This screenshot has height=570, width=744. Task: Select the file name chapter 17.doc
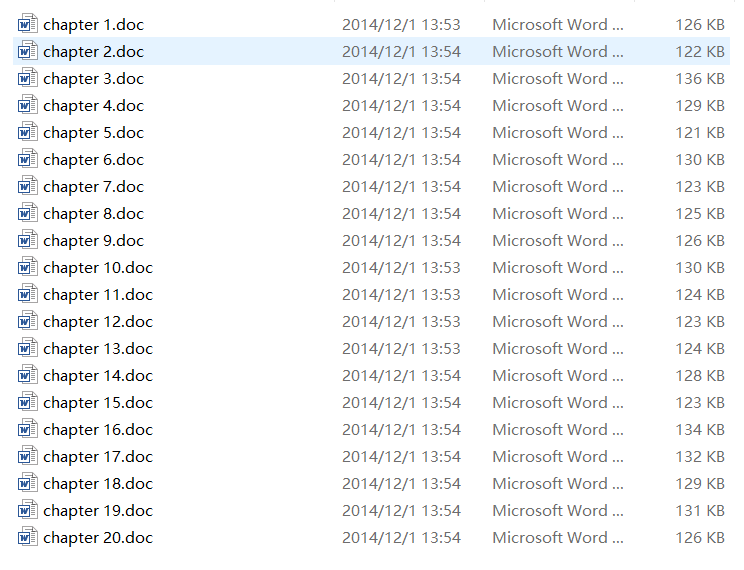(98, 458)
